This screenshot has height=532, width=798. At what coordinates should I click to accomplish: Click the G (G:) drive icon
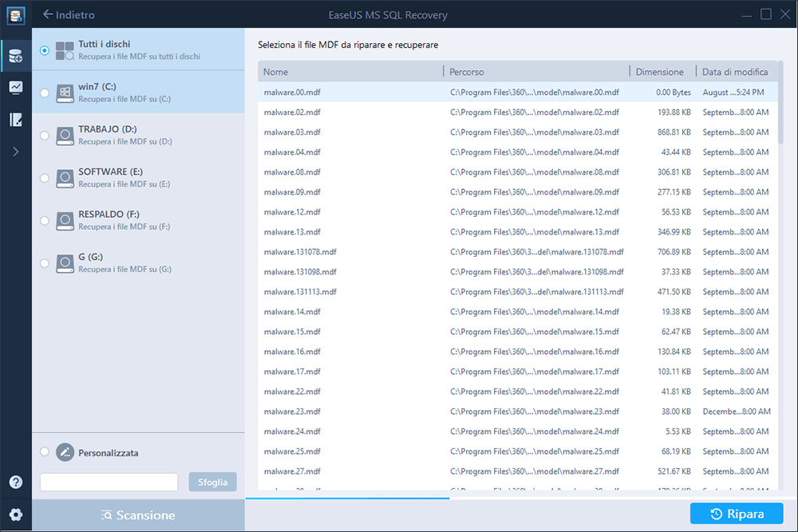tap(65, 263)
